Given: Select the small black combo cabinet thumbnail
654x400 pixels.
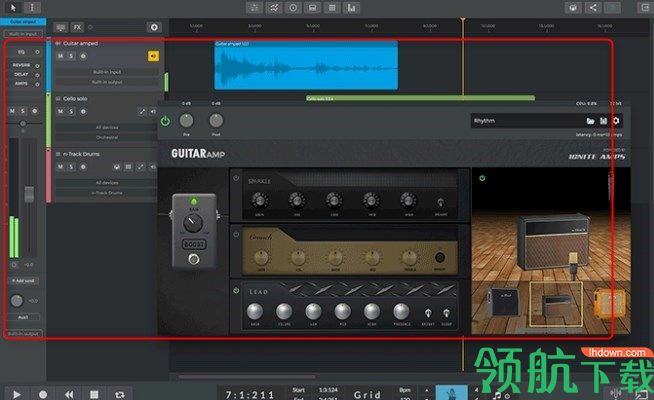Looking at the screenshot, I should 504,302.
